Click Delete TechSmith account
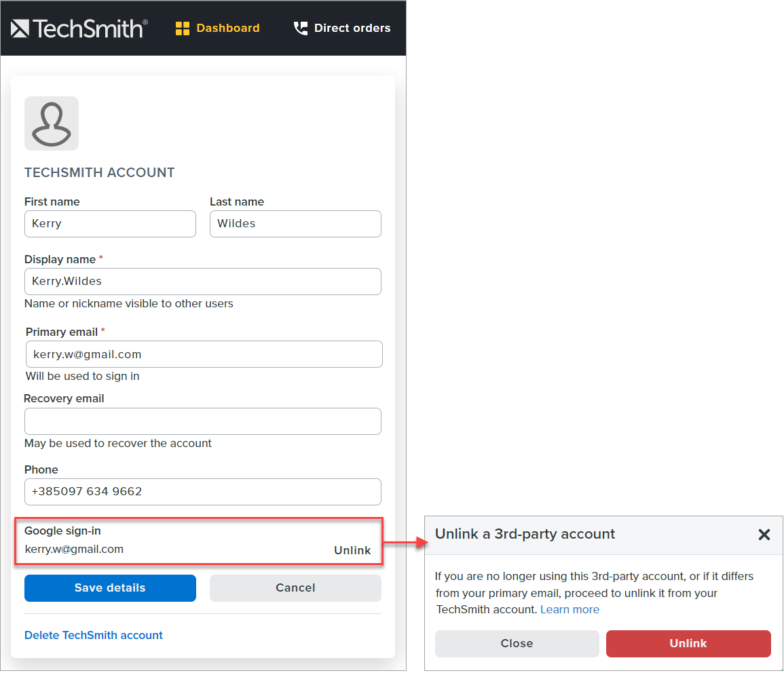The image size is (784, 673). click(93, 635)
